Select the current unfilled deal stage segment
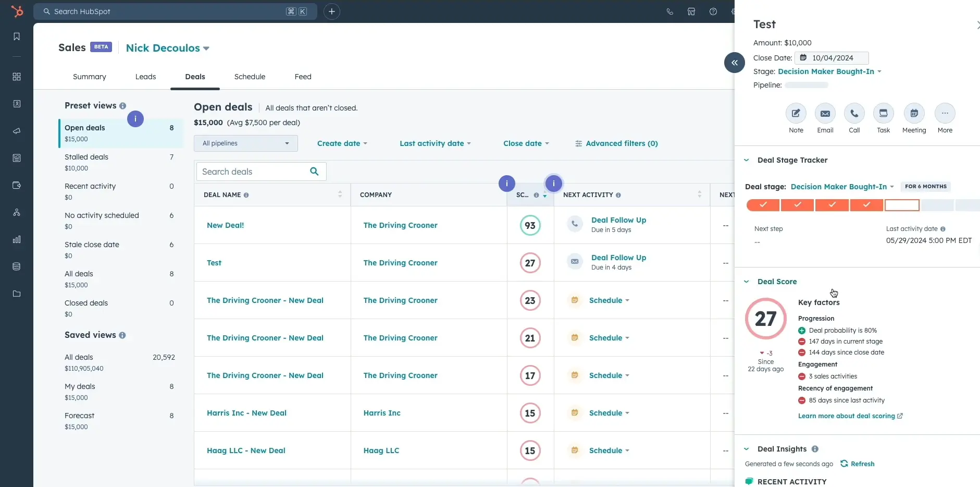Screen dimensions: 980x487 tap(902, 205)
